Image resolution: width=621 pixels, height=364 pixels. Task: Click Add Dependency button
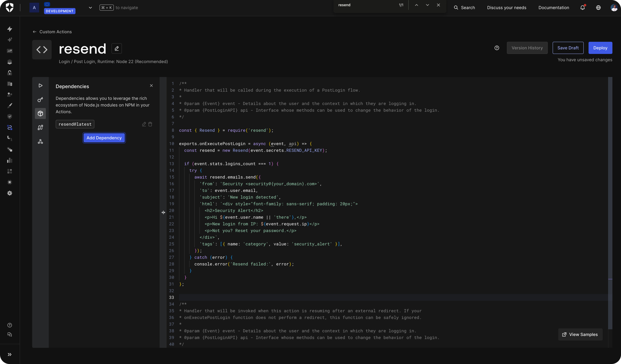[104, 138]
